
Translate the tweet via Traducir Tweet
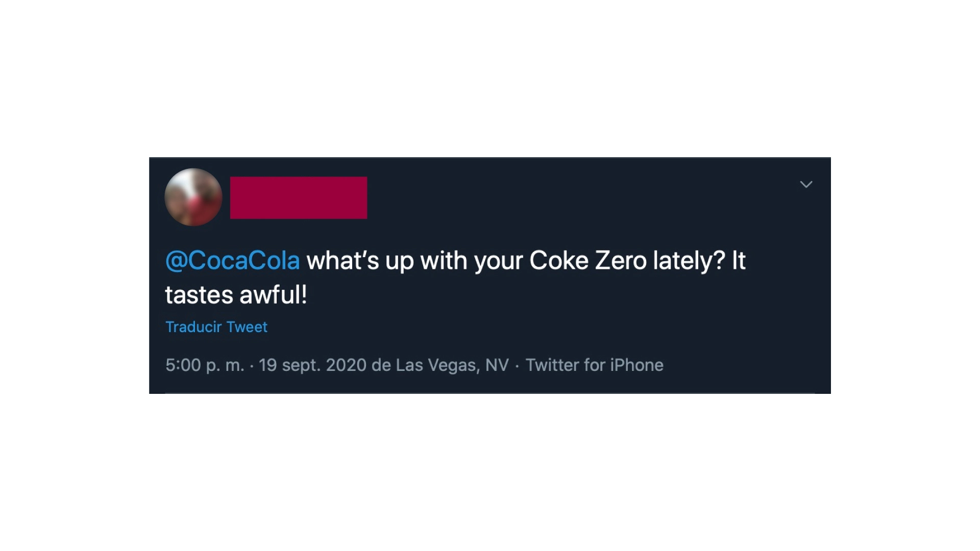point(216,327)
